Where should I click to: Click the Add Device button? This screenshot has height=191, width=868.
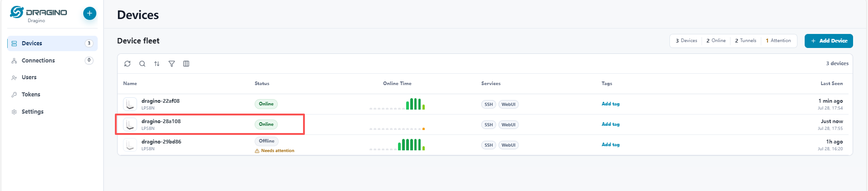coord(829,41)
